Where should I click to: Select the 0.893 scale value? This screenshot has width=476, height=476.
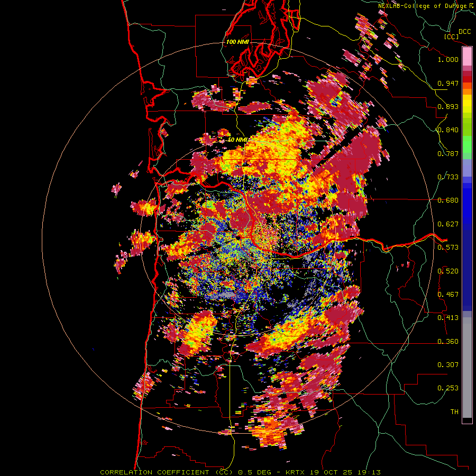(x=448, y=106)
